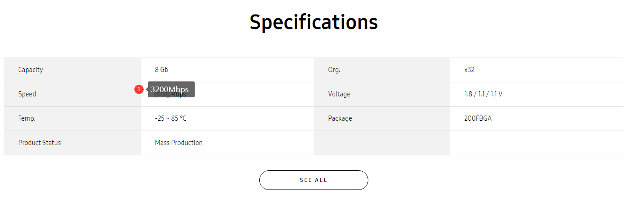The width and height of the screenshot is (644, 197).
Task: Click the 3200Mbps tooltip
Action: pos(171,89)
